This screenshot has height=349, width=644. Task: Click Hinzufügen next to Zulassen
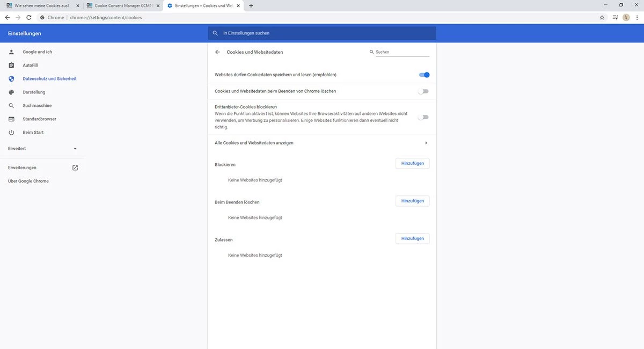click(412, 238)
